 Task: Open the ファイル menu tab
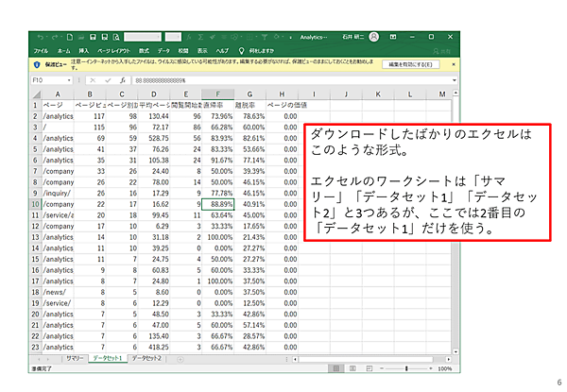click(41, 51)
